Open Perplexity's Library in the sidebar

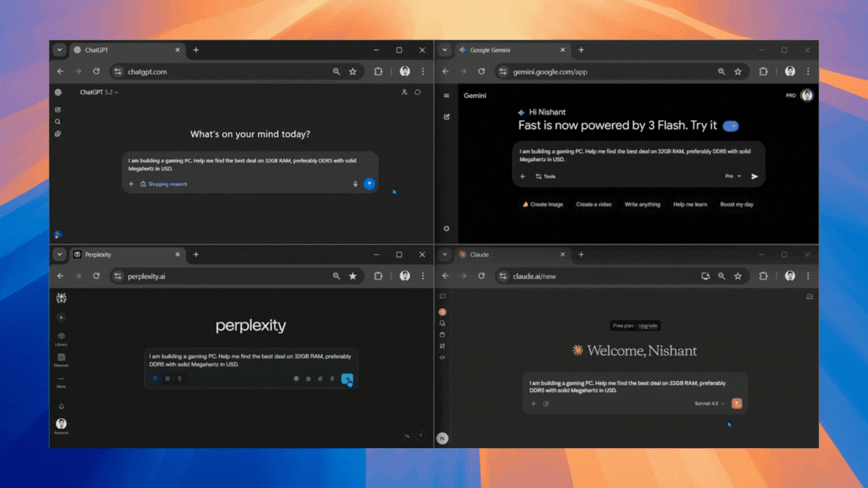click(61, 338)
